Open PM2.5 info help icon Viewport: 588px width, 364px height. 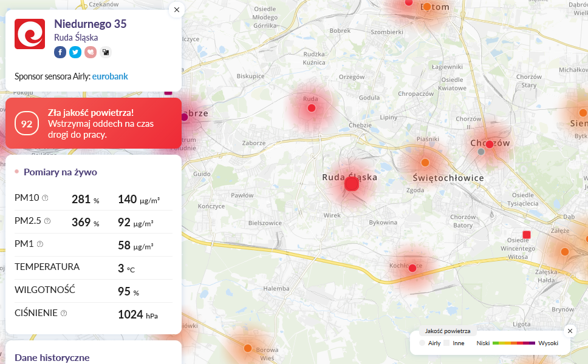click(x=47, y=221)
